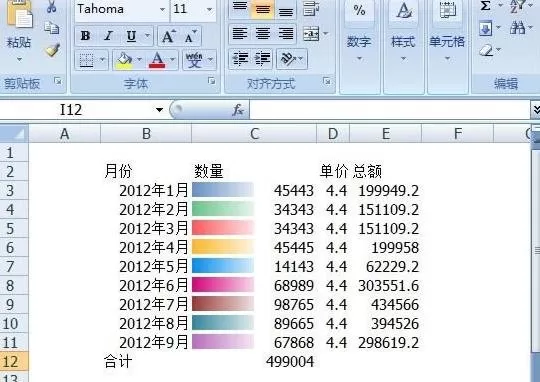Set top vertical alignment
The width and height of the screenshot is (540, 382).
pyautogui.click(x=240, y=8)
